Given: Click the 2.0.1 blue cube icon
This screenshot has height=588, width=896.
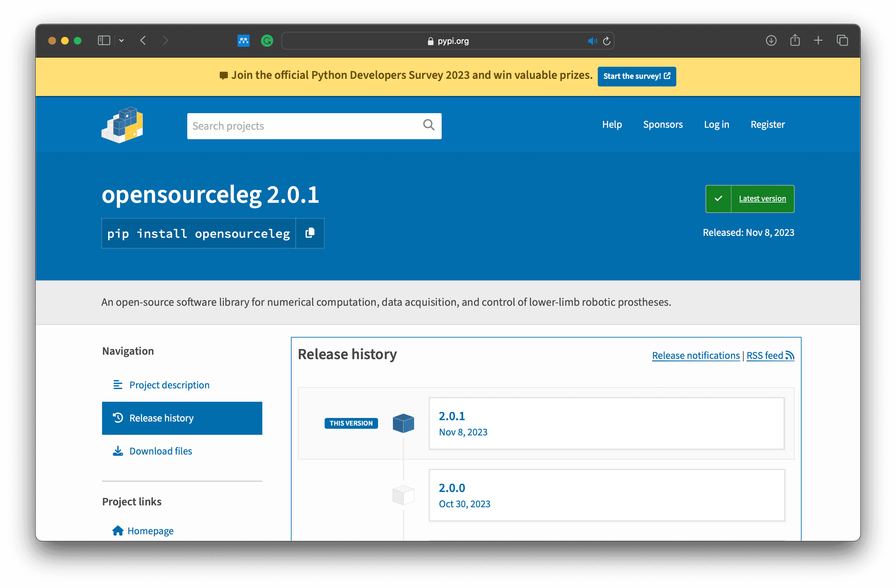Looking at the screenshot, I should 403,423.
